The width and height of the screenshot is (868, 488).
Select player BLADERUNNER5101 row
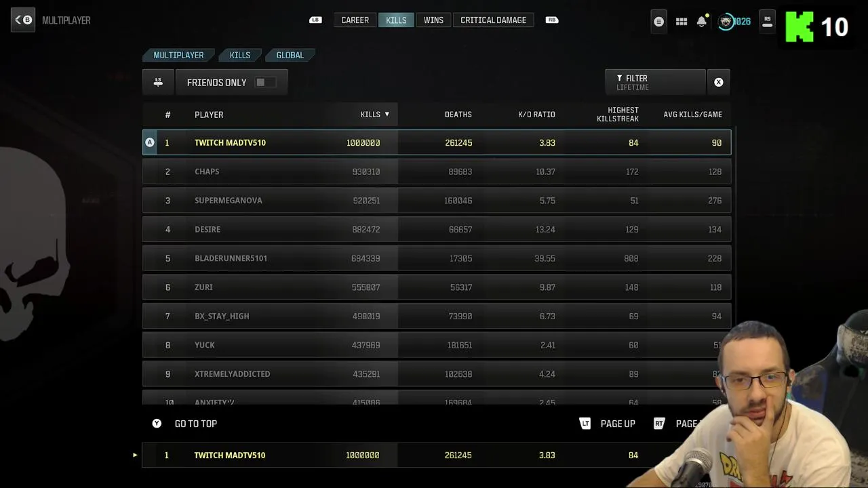[x=437, y=258]
